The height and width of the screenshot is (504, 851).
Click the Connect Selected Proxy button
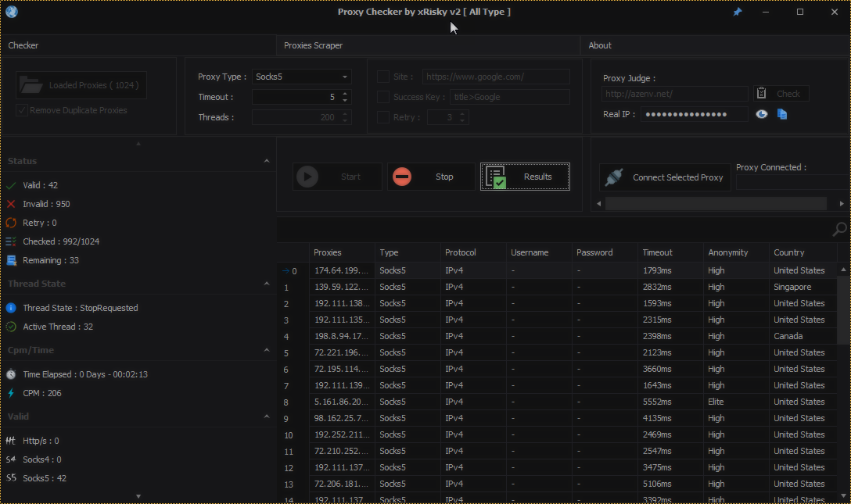pos(665,177)
